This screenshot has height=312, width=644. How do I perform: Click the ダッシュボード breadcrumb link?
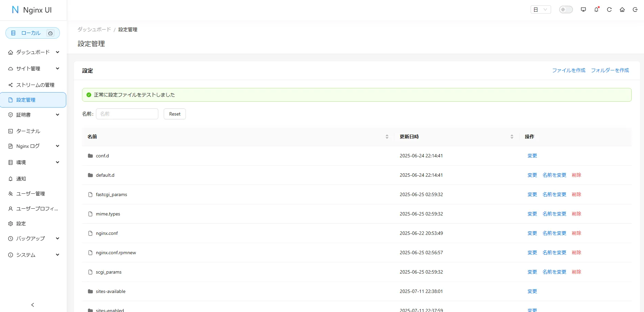pyautogui.click(x=94, y=30)
